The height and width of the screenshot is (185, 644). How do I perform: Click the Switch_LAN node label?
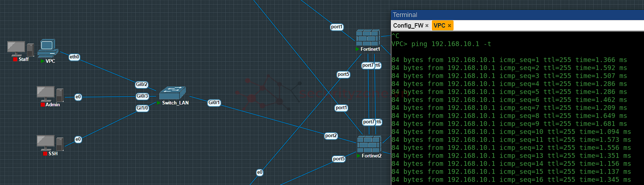[175, 103]
